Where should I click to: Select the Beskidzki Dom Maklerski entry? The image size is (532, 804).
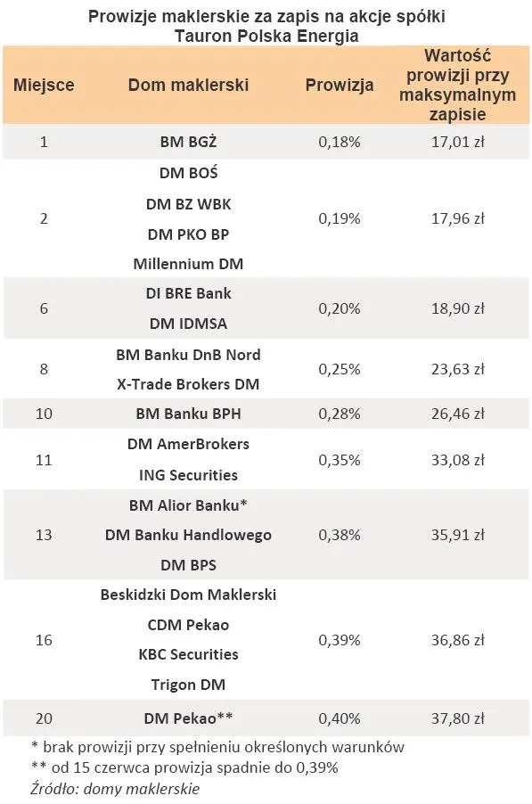click(188, 595)
